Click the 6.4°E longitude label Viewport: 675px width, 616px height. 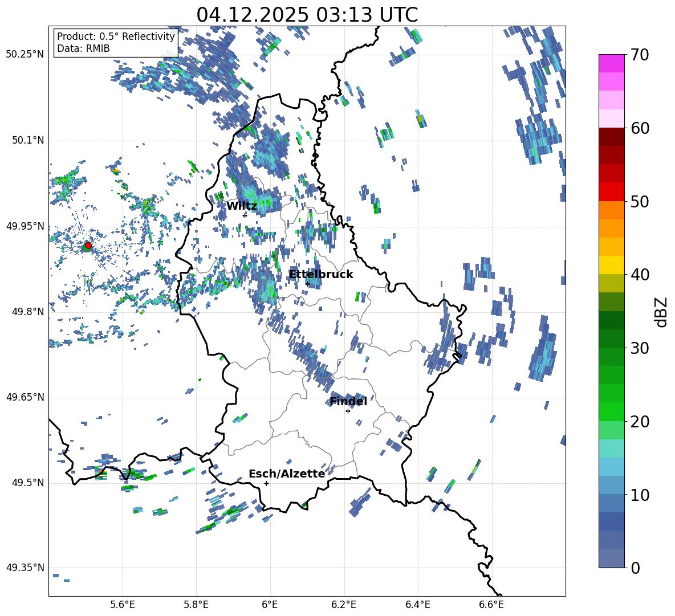pos(417,605)
